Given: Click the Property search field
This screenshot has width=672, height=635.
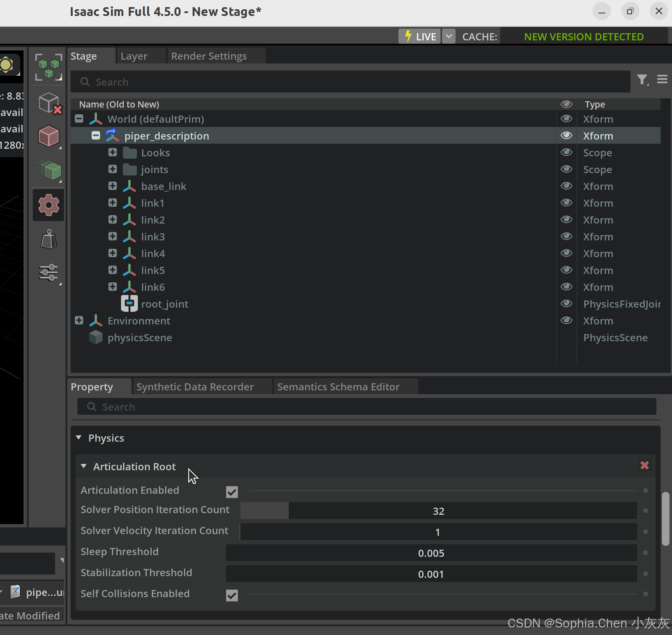Looking at the screenshot, I should coord(366,407).
